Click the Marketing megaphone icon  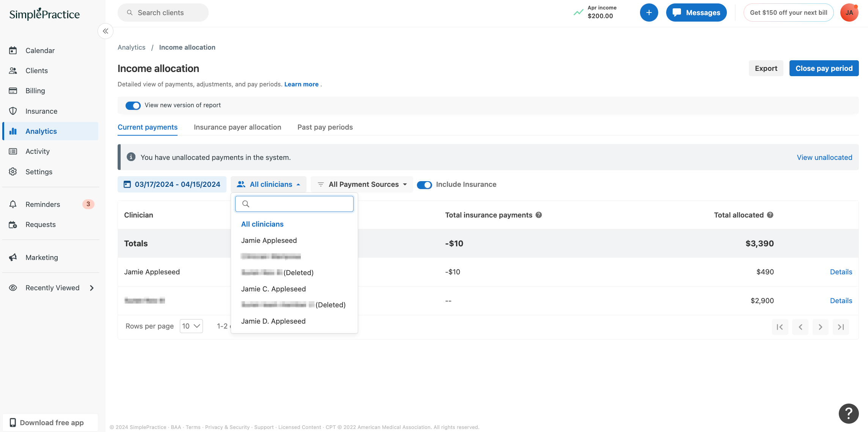pyautogui.click(x=13, y=257)
